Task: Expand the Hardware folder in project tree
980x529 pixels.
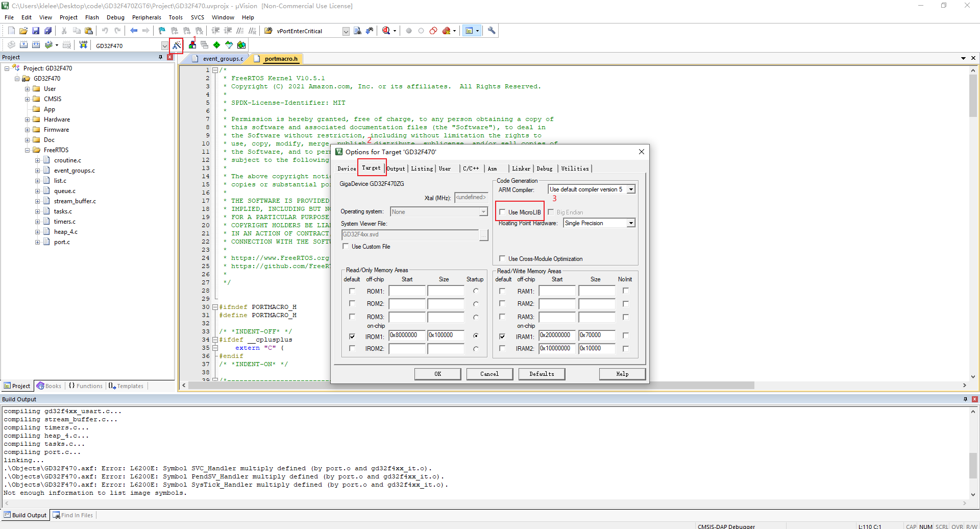Action: 28,119
